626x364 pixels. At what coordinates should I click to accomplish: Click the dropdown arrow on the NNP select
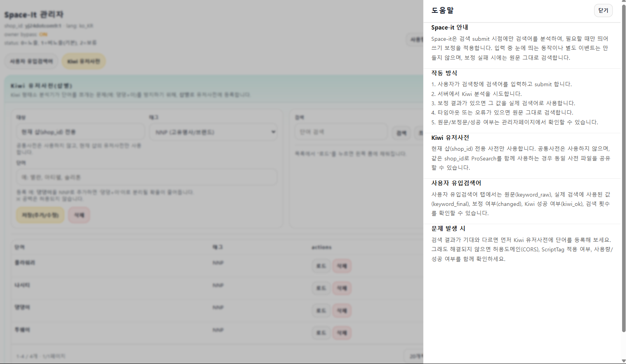273,132
